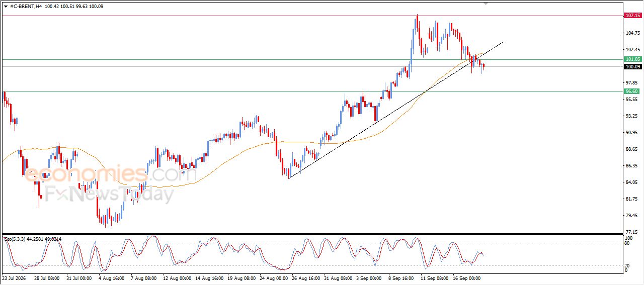Click the 97.85 price axis value
This screenshot has height=285, width=644.
[x=632, y=82]
